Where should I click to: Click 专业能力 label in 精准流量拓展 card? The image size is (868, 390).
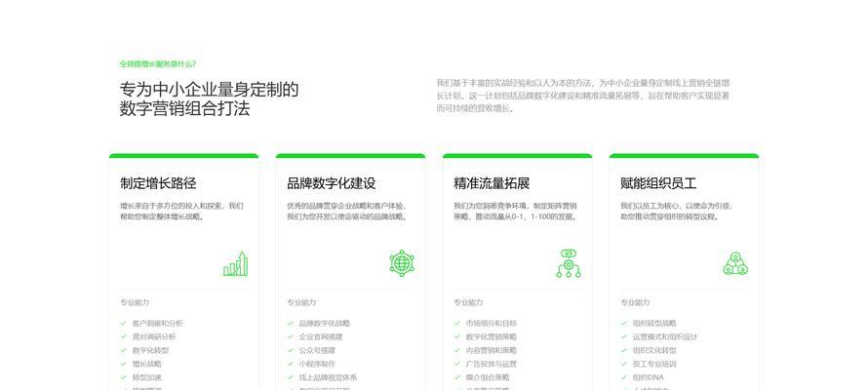pos(468,302)
